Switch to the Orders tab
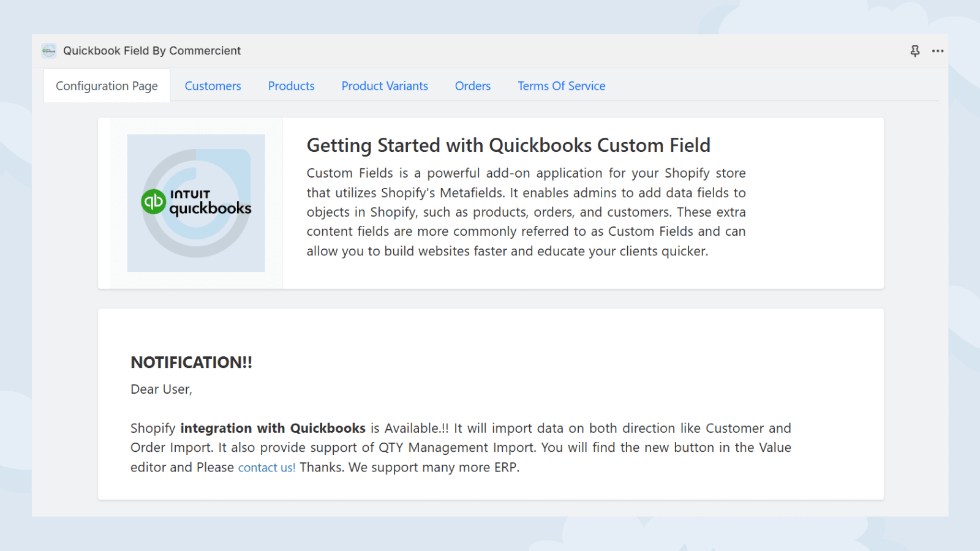Viewport: 980px width, 551px height. (472, 86)
